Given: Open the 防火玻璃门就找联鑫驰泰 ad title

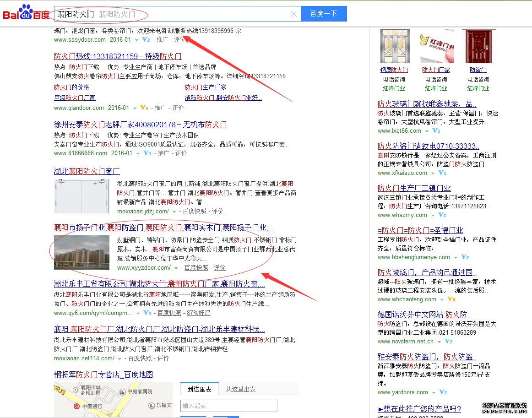Looking at the screenshot, I should [x=427, y=104].
